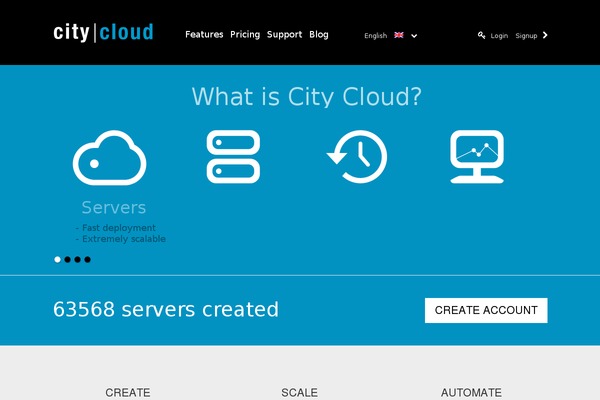This screenshot has width=600, height=400.
Task: Click the CREATE section heading
Action: 127,393
